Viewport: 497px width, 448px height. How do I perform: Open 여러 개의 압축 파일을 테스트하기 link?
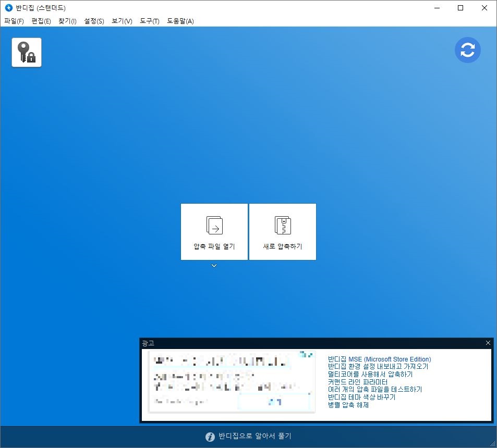coord(375,390)
